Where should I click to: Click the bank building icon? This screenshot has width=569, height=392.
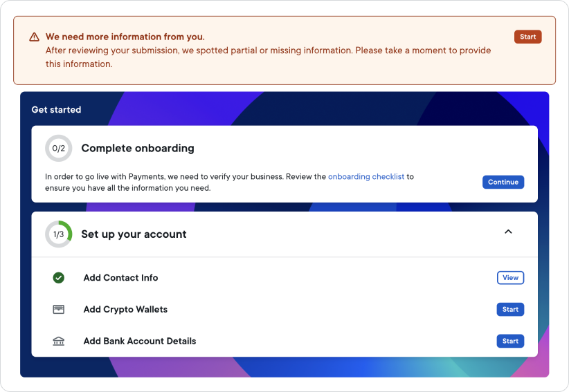click(59, 342)
